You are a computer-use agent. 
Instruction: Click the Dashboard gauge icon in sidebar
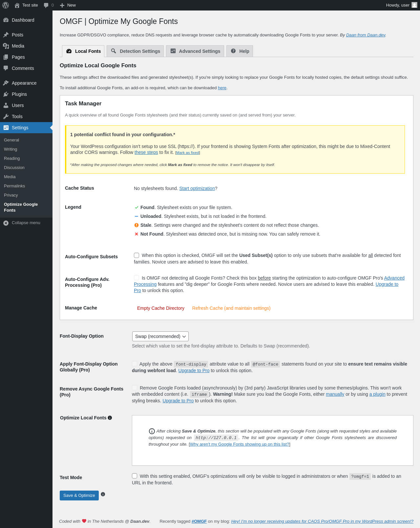click(x=6, y=20)
